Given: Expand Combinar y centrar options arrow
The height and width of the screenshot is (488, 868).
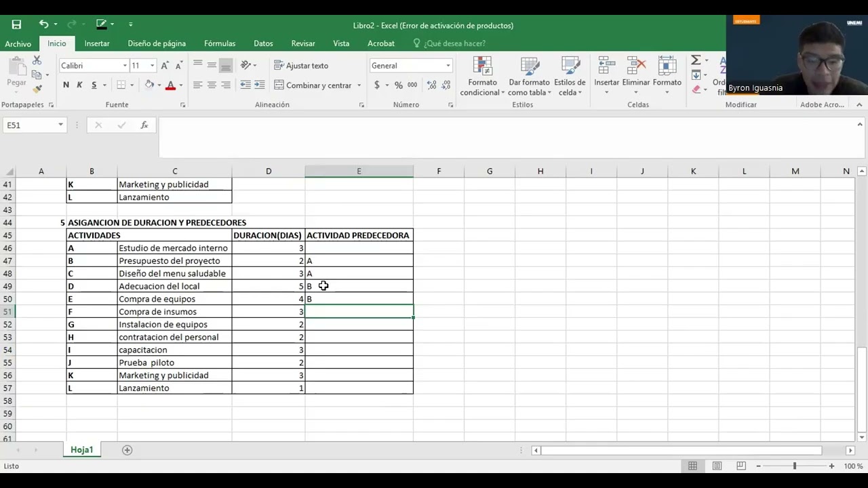Looking at the screenshot, I should (359, 85).
